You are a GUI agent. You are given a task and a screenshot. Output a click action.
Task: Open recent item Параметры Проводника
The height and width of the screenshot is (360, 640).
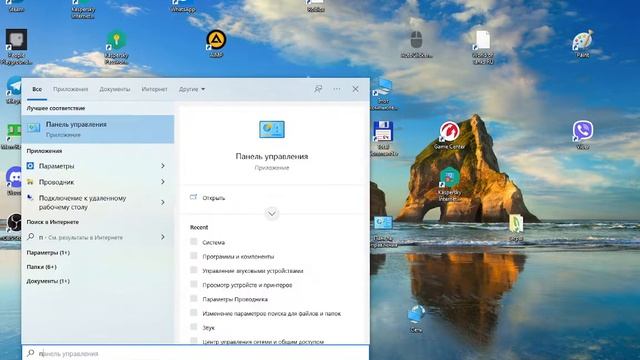235,299
